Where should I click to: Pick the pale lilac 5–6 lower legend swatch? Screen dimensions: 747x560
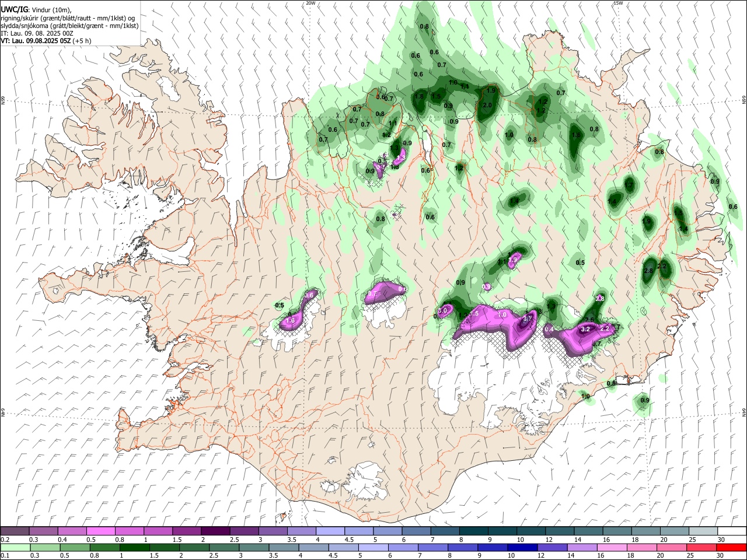click(373, 548)
